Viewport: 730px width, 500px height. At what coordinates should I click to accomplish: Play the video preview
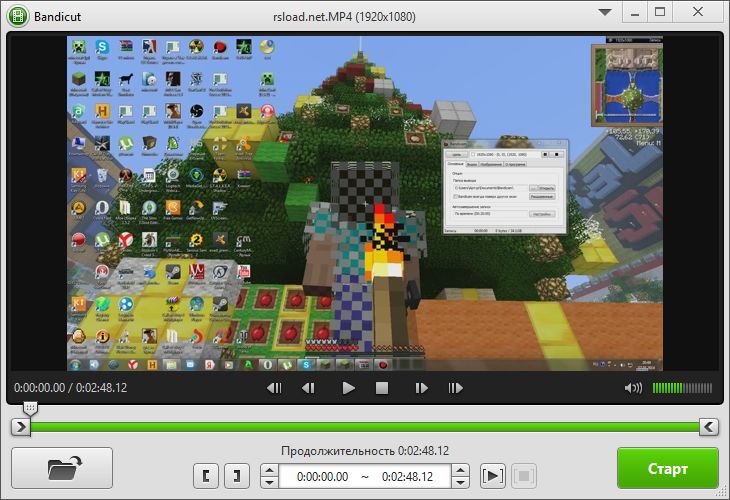pos(348,388)
